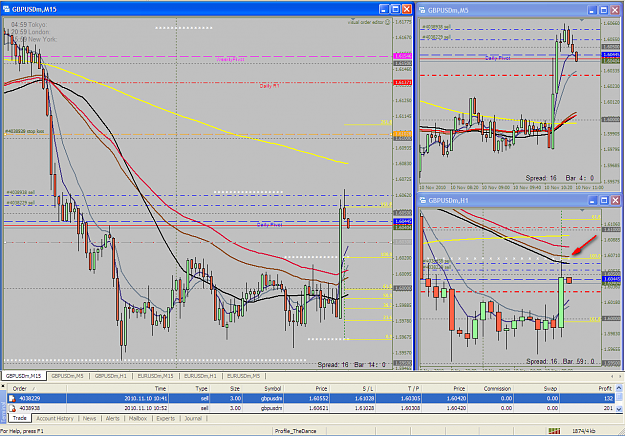
Task: Switch to the GBPUSDm,M15 chart tab
Action: [x=24, y=376]
